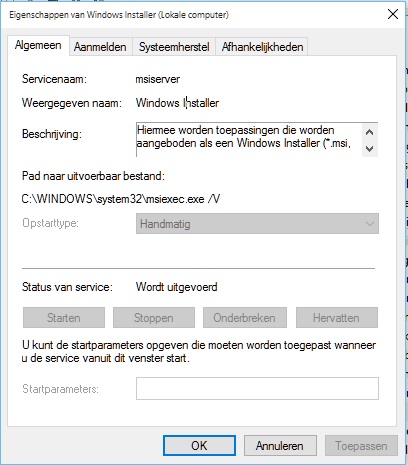The height and width of the screenshot is (465, 408).
Task: Go to the Afhankelijkheden tab
Action: click(x=262, y=47)
